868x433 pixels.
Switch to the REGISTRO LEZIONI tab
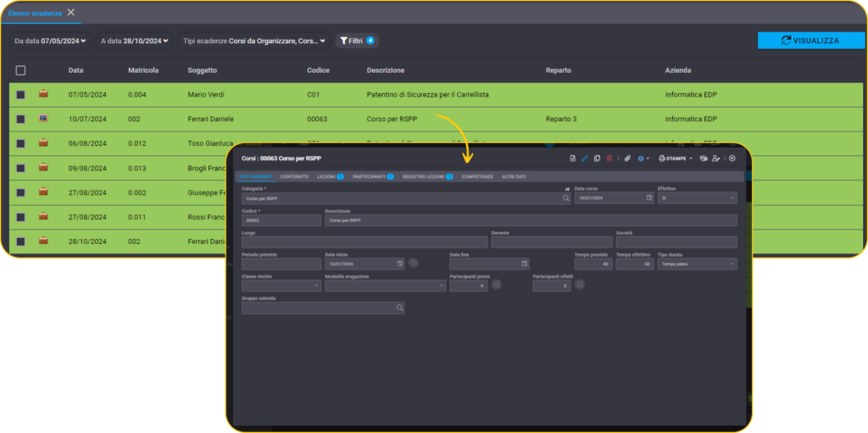pos(428,176)
